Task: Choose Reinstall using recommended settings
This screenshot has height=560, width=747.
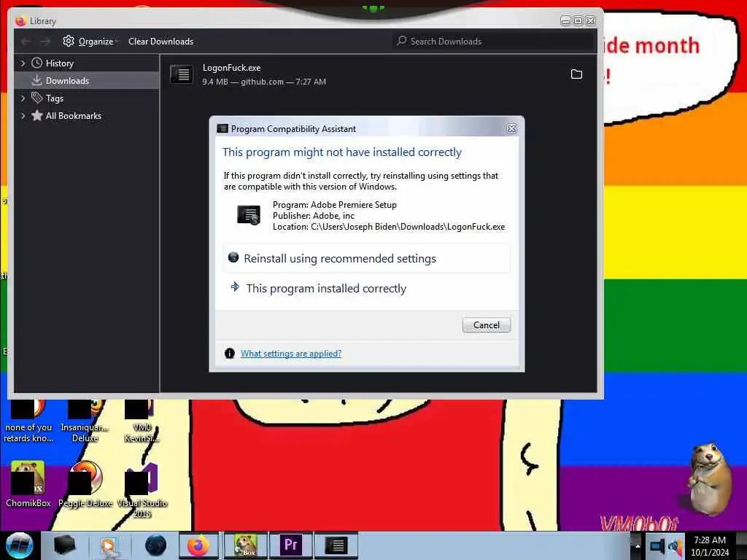Action: [x=366, y=259]
